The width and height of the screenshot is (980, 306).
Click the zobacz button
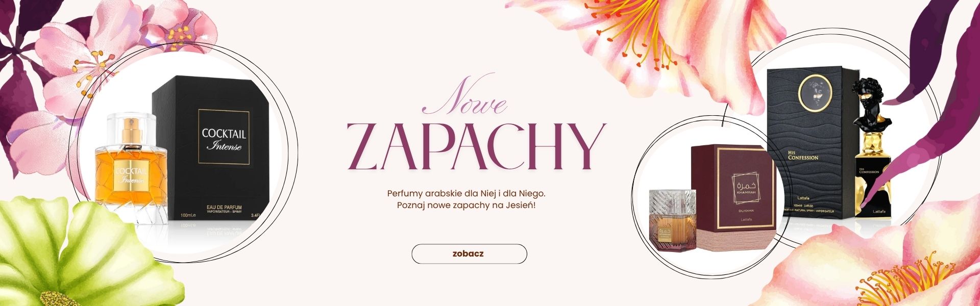click(x=469, y=254)
